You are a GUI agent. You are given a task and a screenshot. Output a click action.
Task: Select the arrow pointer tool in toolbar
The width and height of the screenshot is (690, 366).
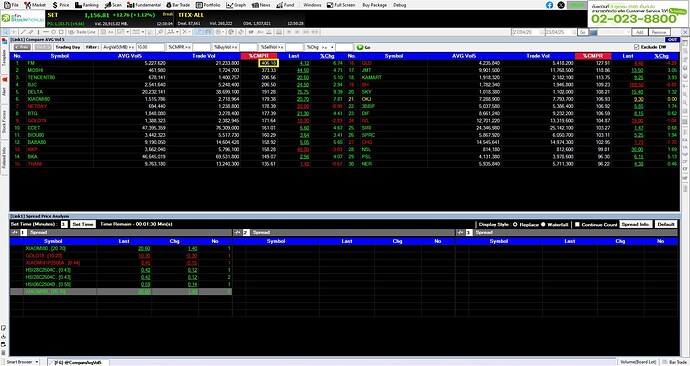point(6,32)
